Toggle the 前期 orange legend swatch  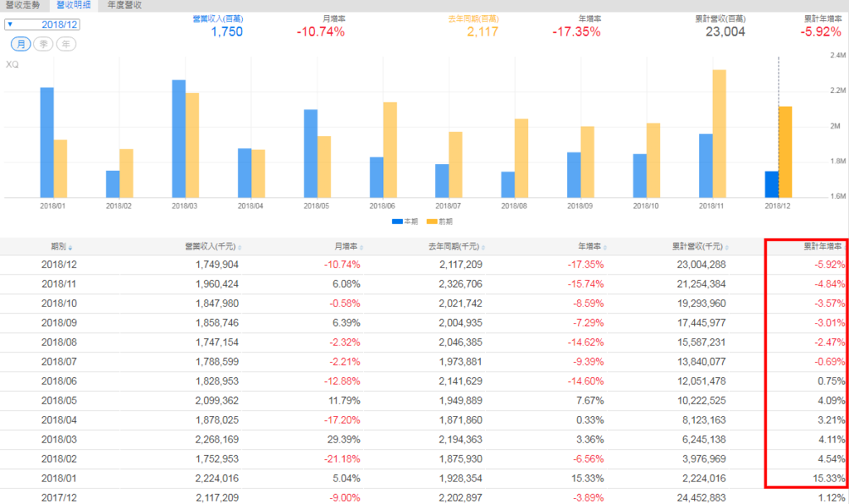coord(431,221)
